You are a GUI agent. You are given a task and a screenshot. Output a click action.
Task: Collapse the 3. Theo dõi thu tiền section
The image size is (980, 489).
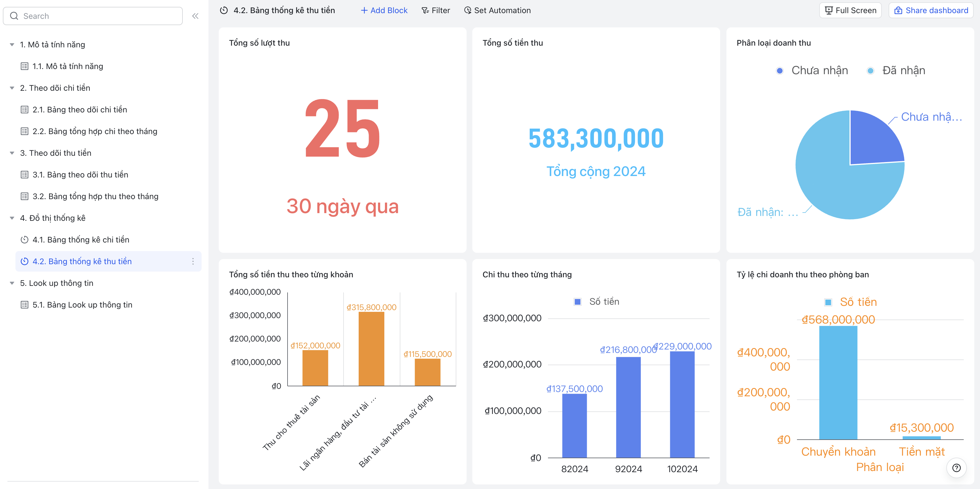coord(13,152)
